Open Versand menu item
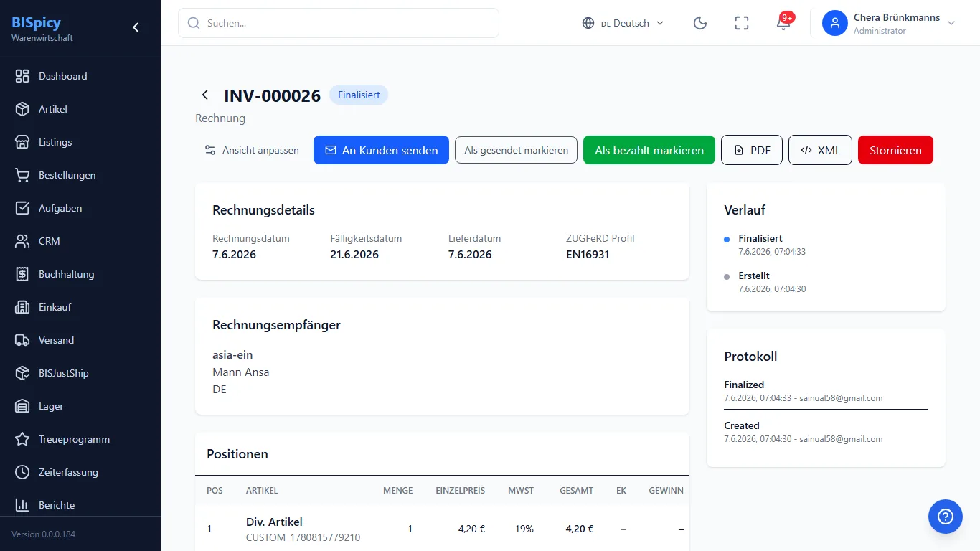The height and width of the screenshot is (551, 980). 80,340
